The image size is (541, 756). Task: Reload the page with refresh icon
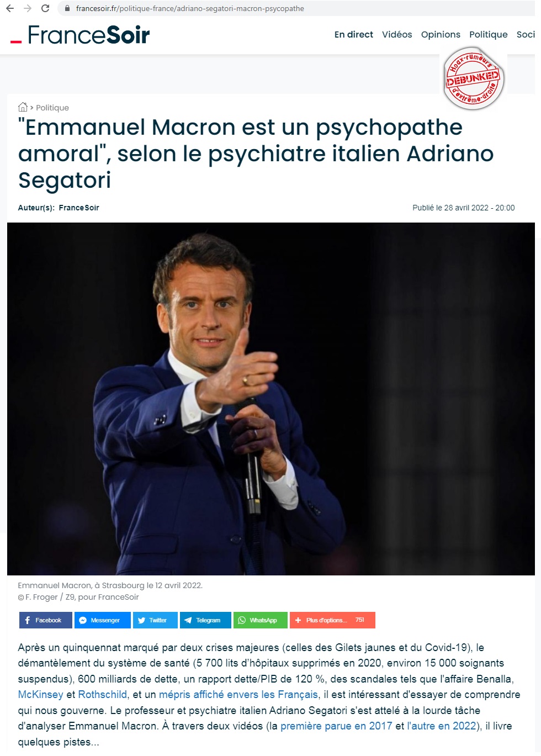45,8
